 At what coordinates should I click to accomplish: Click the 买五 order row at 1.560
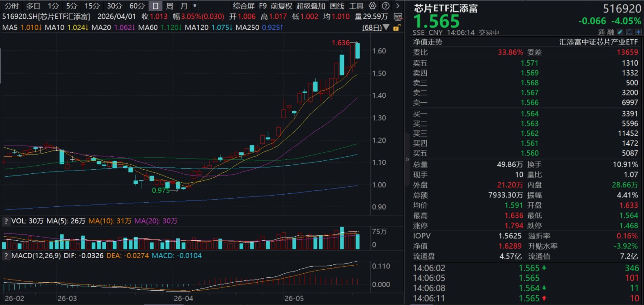[525, 153]
